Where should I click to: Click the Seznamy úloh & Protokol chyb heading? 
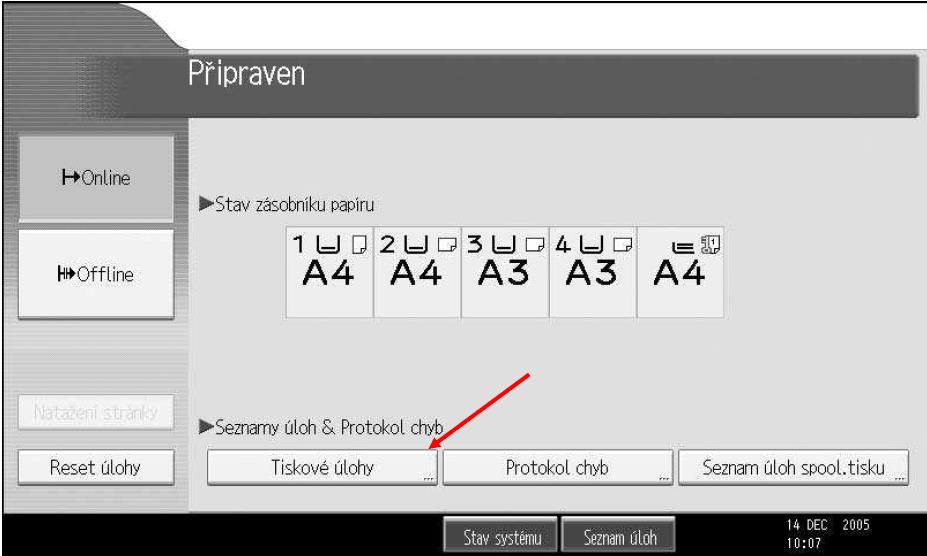[321, 427]
